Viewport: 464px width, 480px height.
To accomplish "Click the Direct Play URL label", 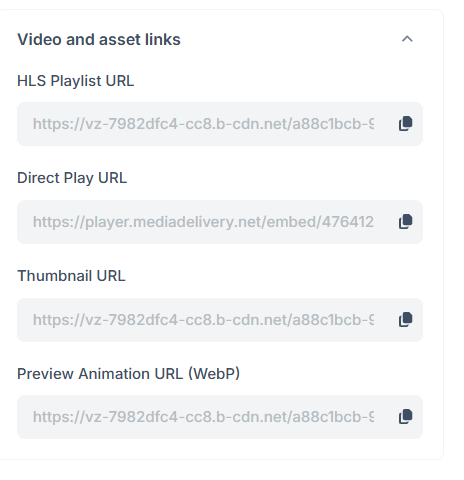I will [x=72, y=178].
